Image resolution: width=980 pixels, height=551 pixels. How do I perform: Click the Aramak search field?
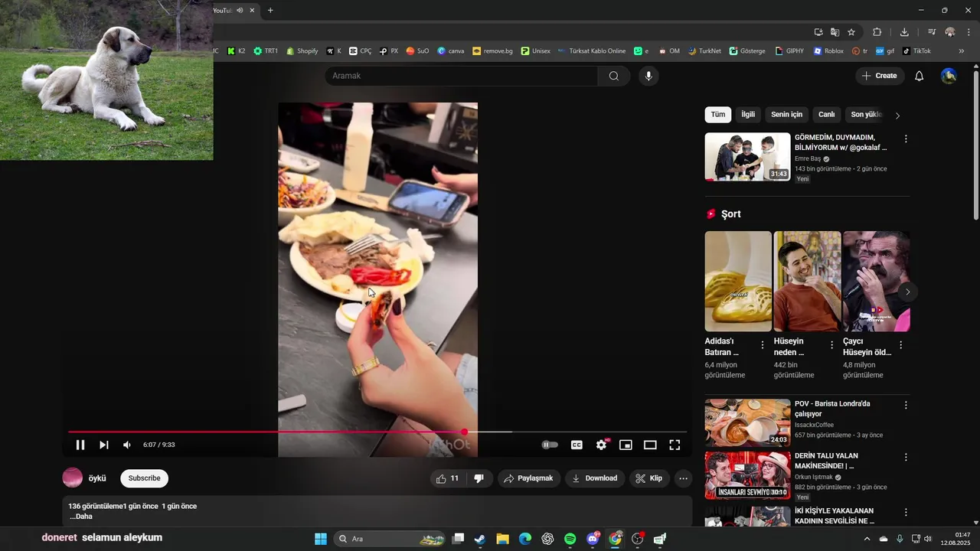coord(461,76)
